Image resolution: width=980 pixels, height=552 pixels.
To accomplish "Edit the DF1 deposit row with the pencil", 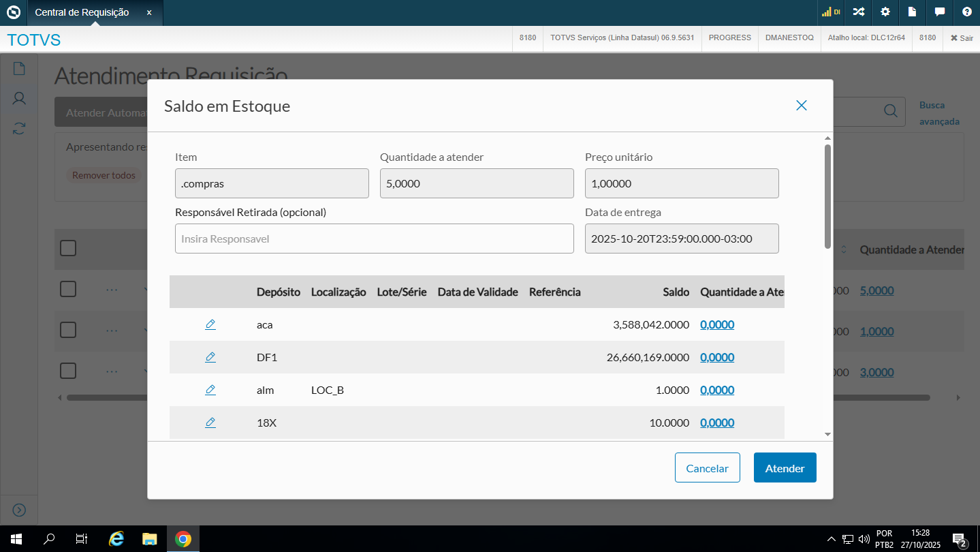I will point(210,357).
